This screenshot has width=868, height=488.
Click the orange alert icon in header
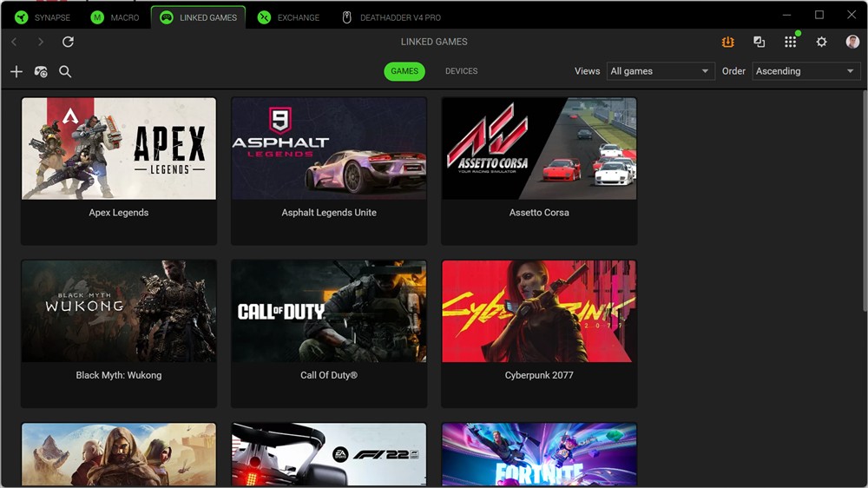pos(727,42)
